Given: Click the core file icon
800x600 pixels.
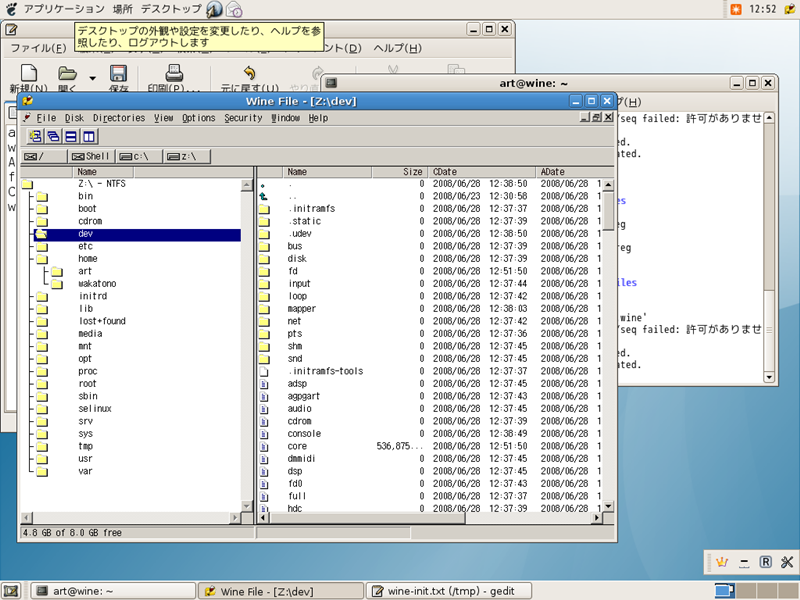Looking at the screenshot, I should pyautogui.click(x=264, y=446).
